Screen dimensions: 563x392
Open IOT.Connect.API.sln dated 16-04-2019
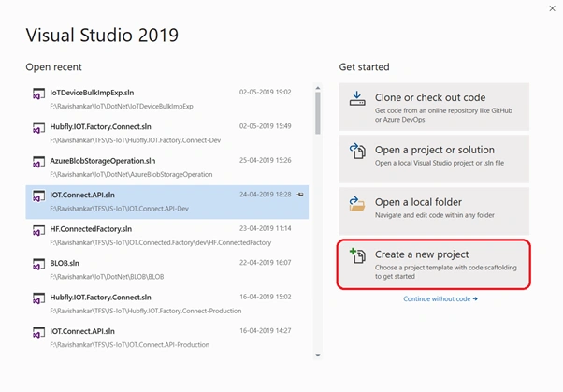click(x=167, y=339)
